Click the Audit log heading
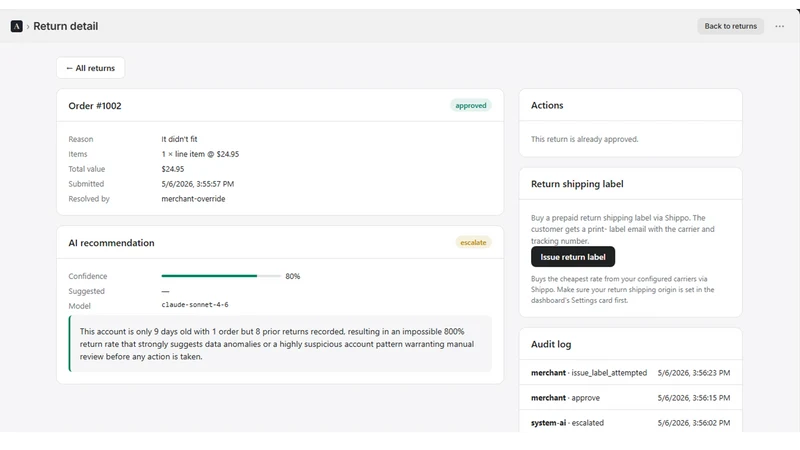Image resolution: width=800 pixels, height=450 pixels. click(551, 344)
